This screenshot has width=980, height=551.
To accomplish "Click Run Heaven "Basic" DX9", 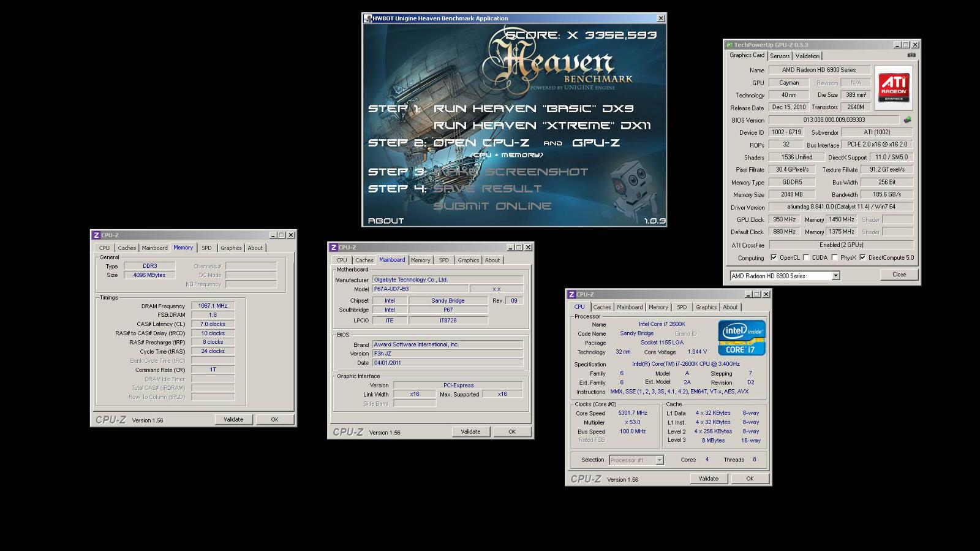I will [533, 108].
